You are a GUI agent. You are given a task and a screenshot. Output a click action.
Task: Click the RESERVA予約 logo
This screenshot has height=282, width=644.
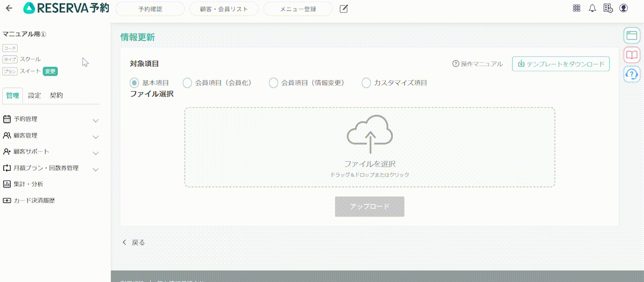click(x=66, y=8)
